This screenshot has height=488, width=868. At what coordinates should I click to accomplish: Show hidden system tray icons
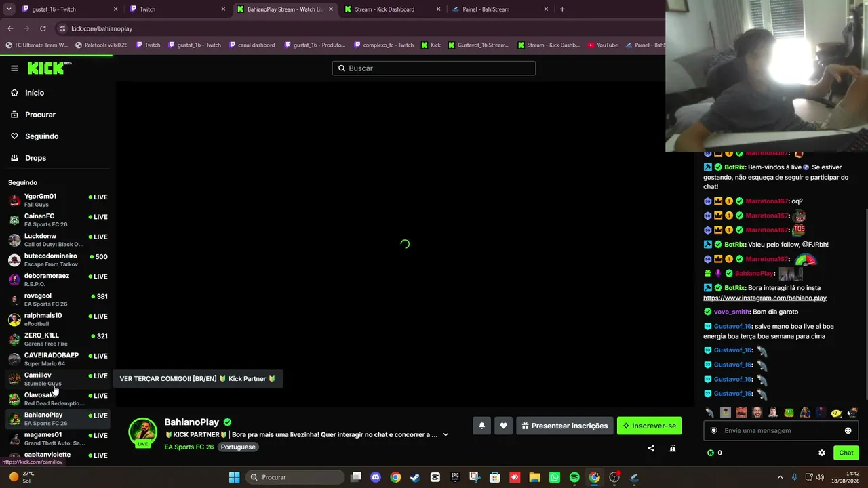tap(780, 477)
